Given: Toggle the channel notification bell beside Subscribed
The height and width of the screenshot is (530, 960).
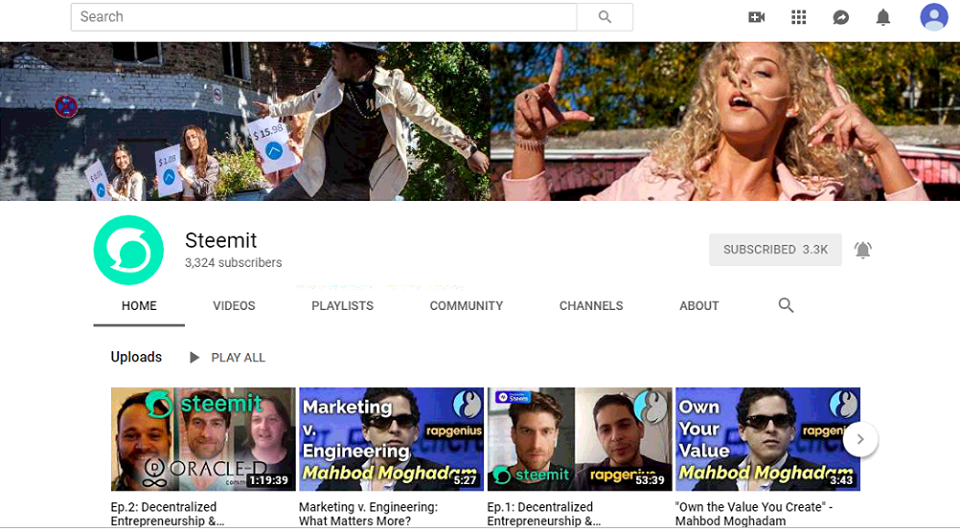Looking at the screenshot, I should [863, 250].
